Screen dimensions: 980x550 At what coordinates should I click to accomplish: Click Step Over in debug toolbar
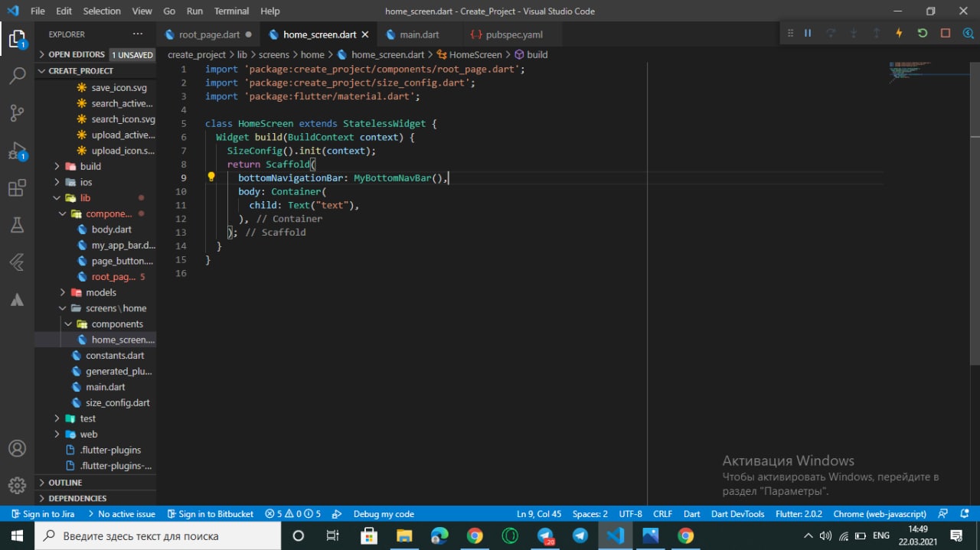(831, 33)
